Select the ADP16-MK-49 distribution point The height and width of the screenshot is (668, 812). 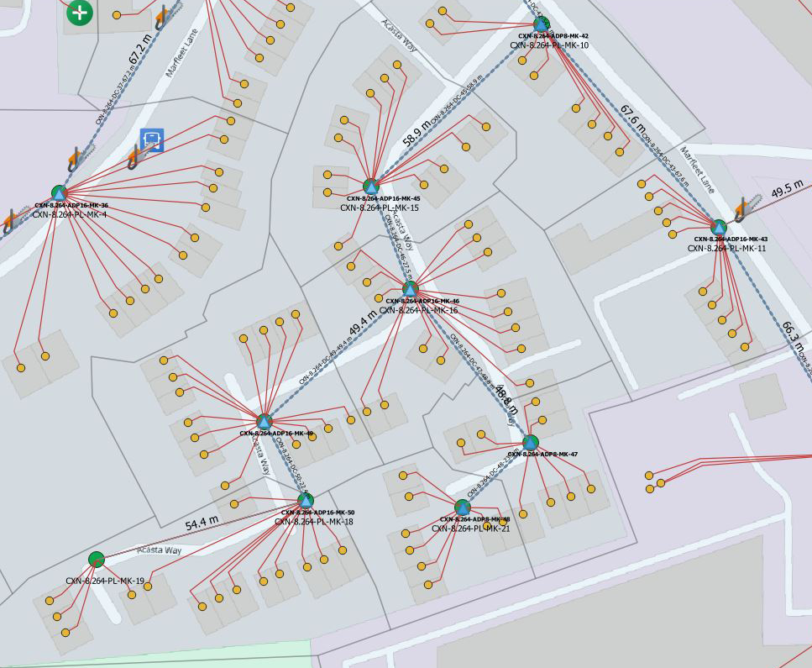(264, 421)
